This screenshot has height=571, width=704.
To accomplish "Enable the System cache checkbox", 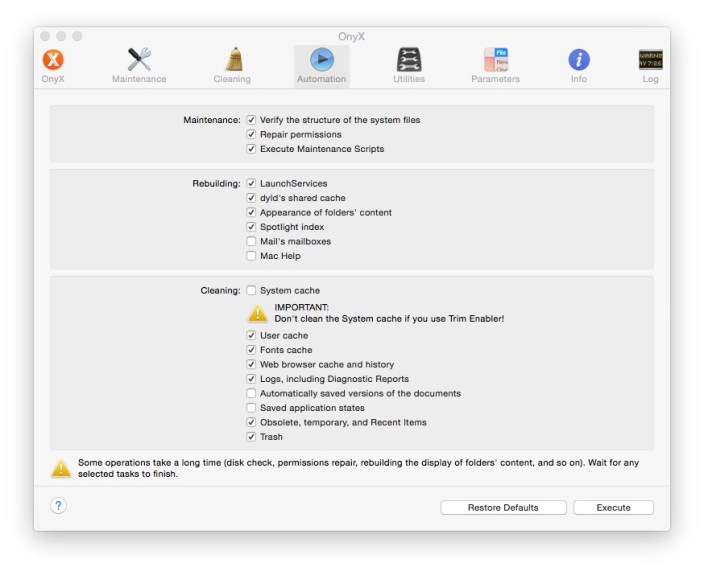I will pos(251,291).
